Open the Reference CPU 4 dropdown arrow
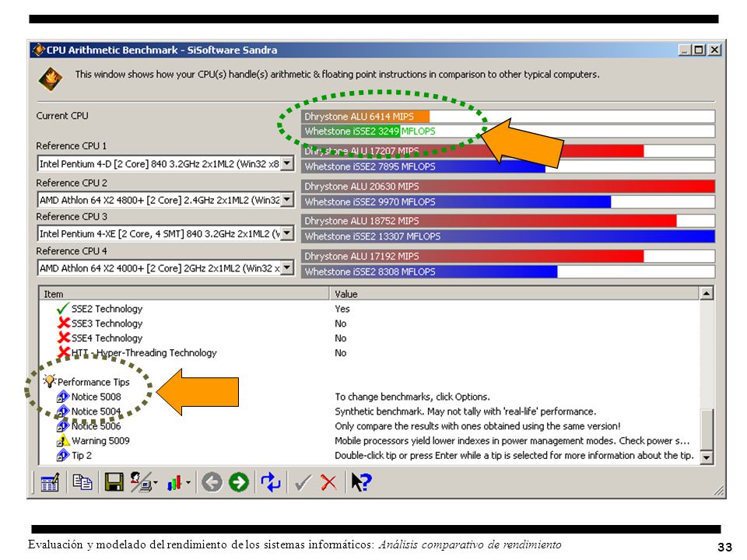Viewport: 747px width, 560px height. pyautogui.click(x=287, y=268)
